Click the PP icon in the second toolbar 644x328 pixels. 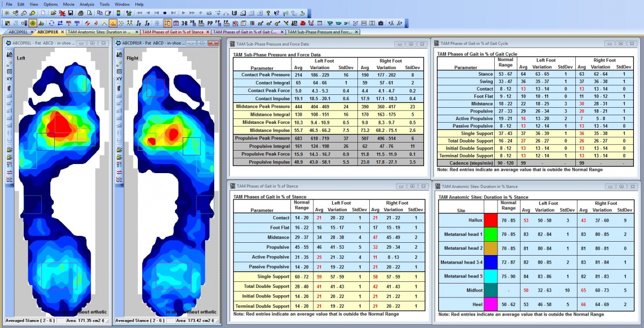(209, 23)
